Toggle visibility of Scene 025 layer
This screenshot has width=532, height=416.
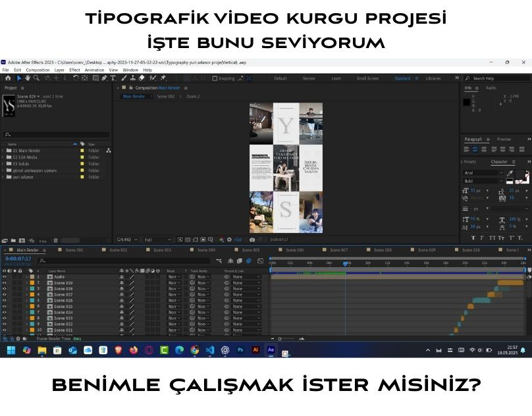5,306
